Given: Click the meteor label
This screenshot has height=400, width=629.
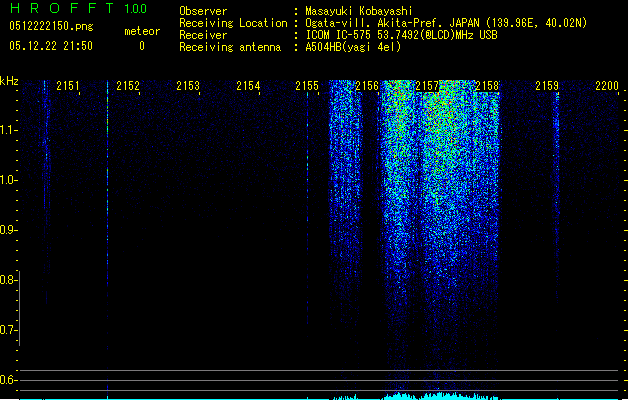Looking at the screenshot, I should coord(142,31).
